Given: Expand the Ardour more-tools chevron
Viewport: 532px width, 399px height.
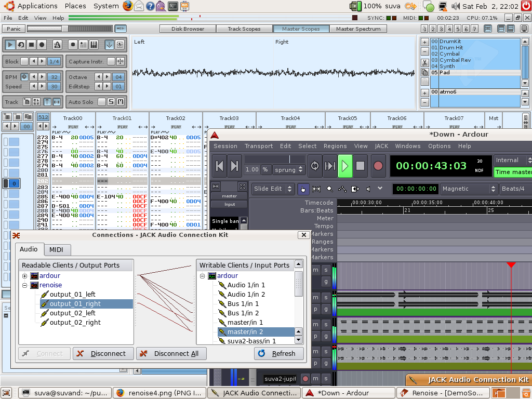Looking at the screenshot, I should click(380, 188).
